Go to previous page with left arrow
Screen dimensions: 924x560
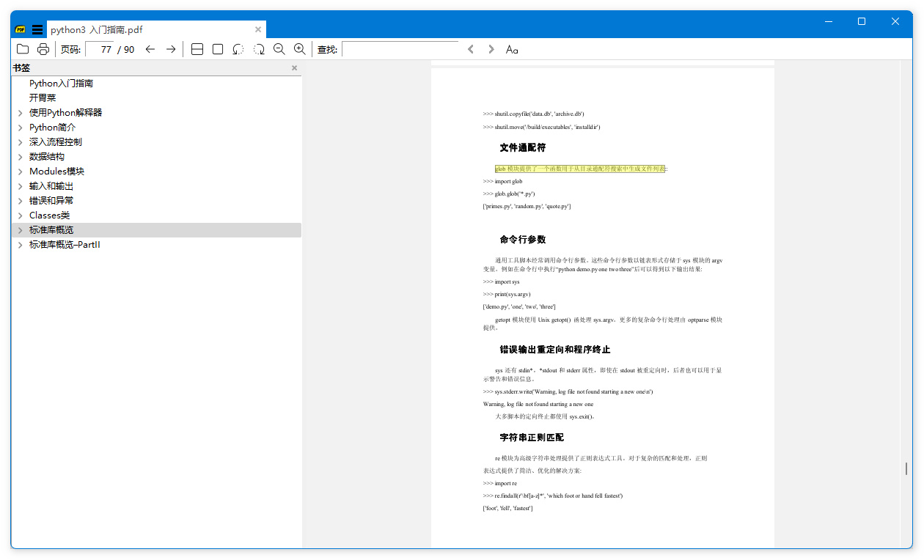150,49
